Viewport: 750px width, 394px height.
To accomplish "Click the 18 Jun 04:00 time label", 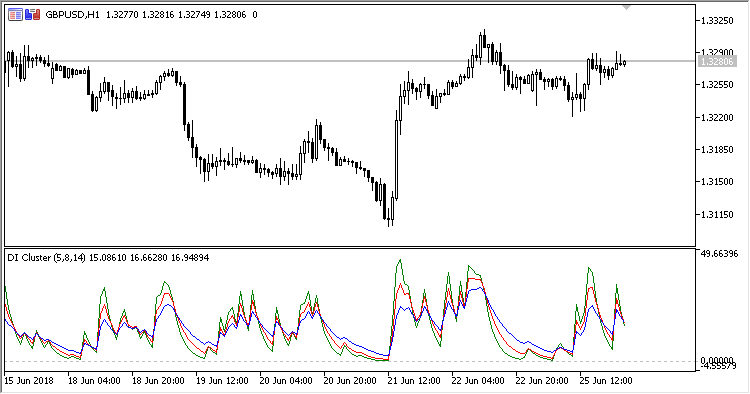I will (94, 381).
